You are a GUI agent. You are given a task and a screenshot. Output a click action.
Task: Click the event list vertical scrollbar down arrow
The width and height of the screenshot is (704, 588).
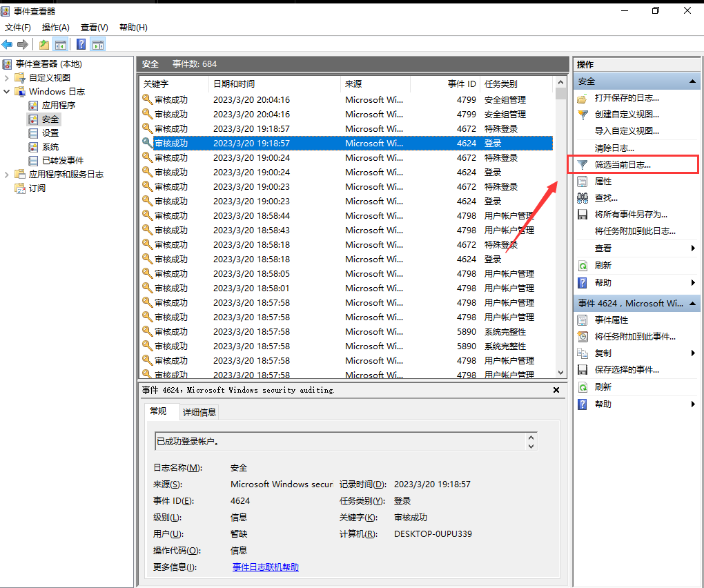[x=560, y=372]
